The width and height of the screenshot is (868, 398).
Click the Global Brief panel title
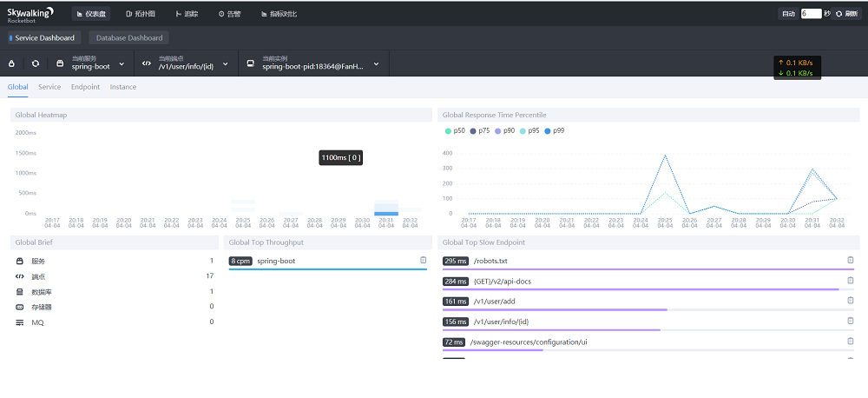(x=35, y=242)
